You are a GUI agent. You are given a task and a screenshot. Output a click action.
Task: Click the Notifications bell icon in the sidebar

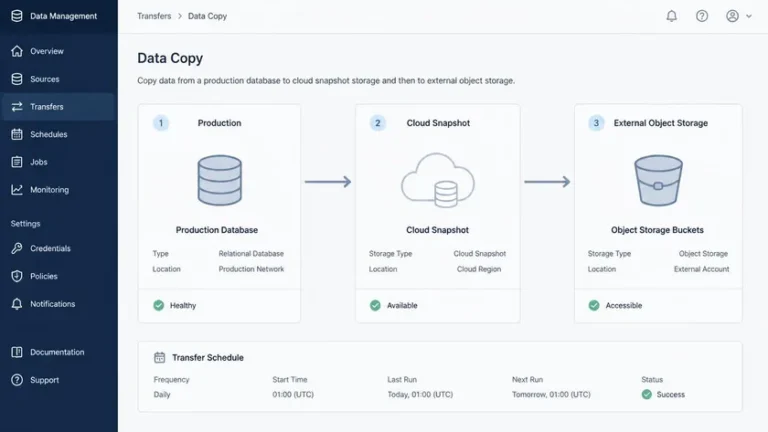(x=17, y=304)
